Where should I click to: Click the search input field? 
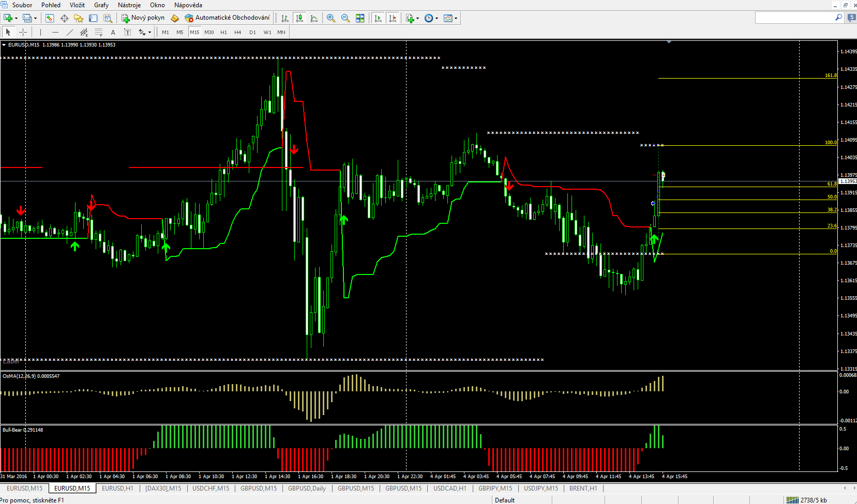794,18
